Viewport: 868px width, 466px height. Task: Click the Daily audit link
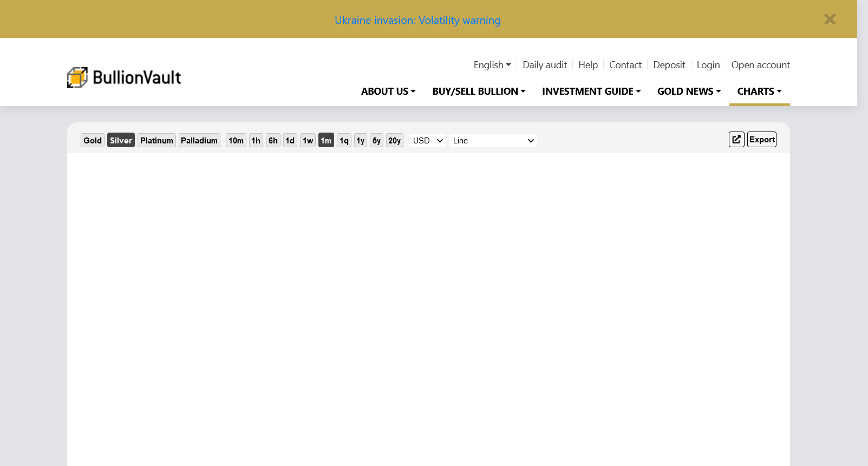click(x=544, y=65)
